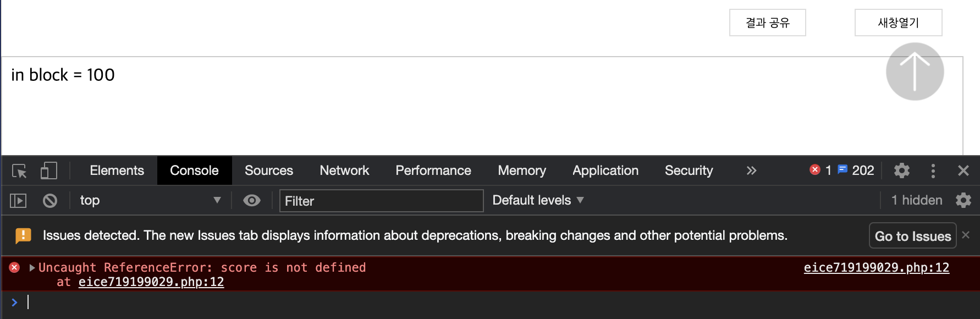
Task: Open the top context selector dropdown
Action: point(150,200)
